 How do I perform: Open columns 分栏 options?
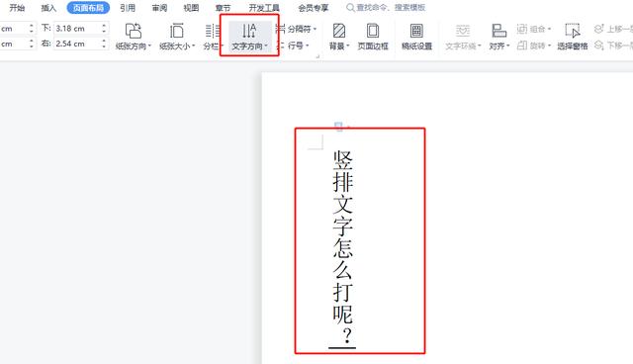point(213,37)
